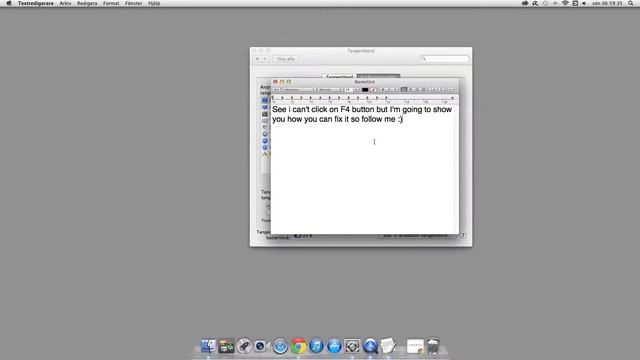Click the Bluetooth keyboard setup button
Screen dimensions: 640x360
click(x=416, y=236)
